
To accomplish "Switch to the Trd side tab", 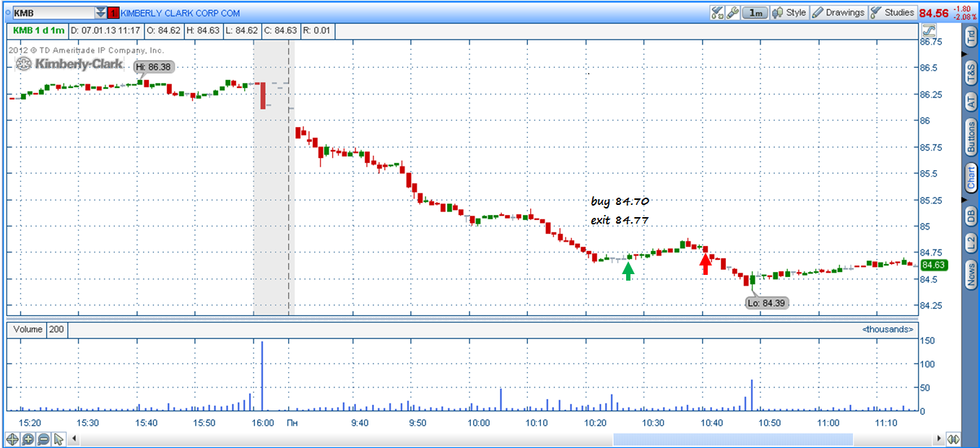I will click(971, 37).
